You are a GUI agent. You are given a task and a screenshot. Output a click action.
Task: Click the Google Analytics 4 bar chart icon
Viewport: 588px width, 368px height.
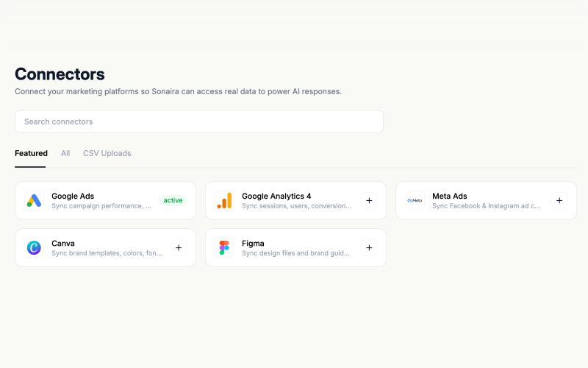pos(224,201)
